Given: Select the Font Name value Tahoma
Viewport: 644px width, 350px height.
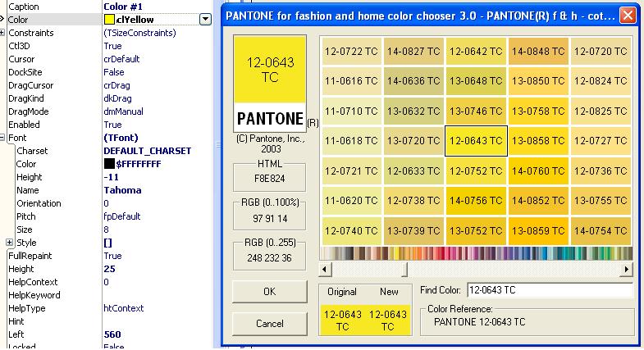Looking at the screenshot, I should 122,190.
